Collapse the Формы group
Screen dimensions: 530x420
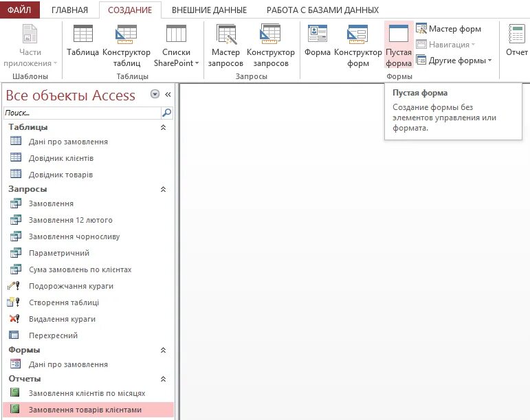tap(163, 350)
